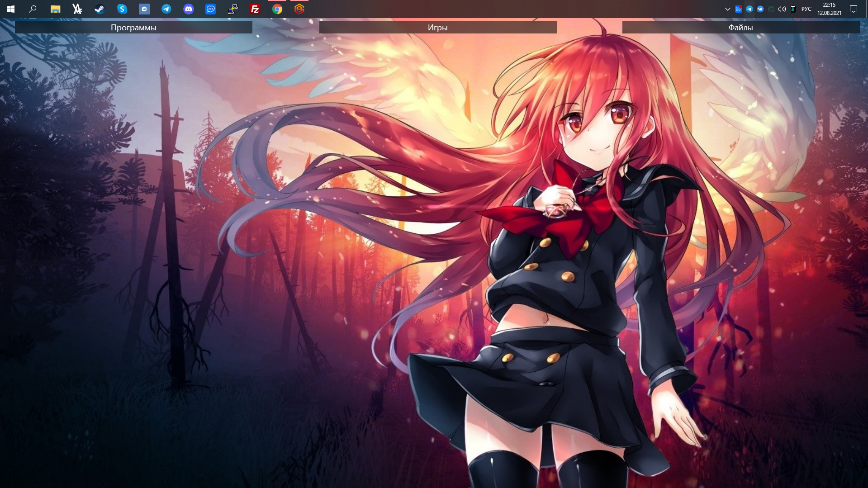
Task: Open the clock and date calendar
Action: pyautogui.click(x=829, y=9)
